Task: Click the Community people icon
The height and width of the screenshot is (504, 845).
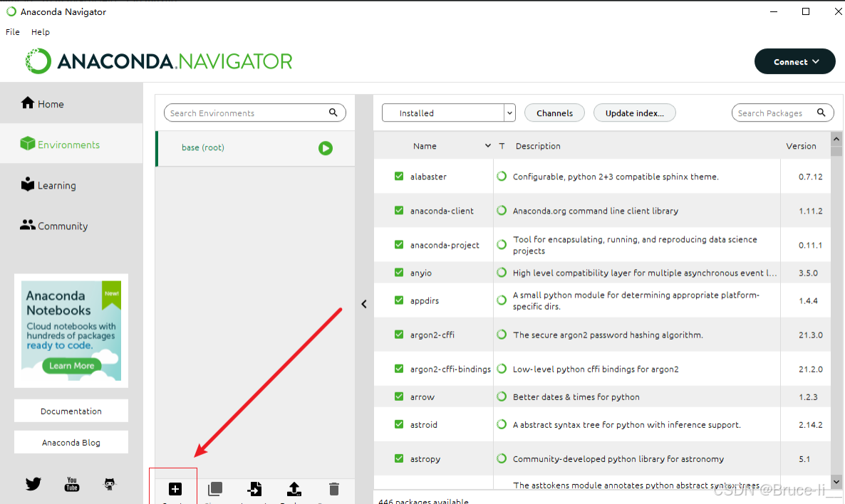Action: click(28, 225)
